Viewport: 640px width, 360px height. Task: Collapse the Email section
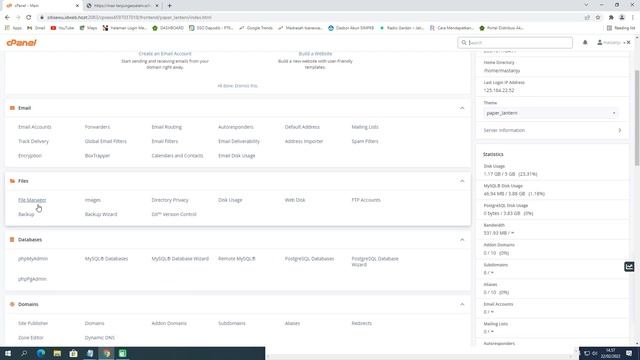click(462, 108)
